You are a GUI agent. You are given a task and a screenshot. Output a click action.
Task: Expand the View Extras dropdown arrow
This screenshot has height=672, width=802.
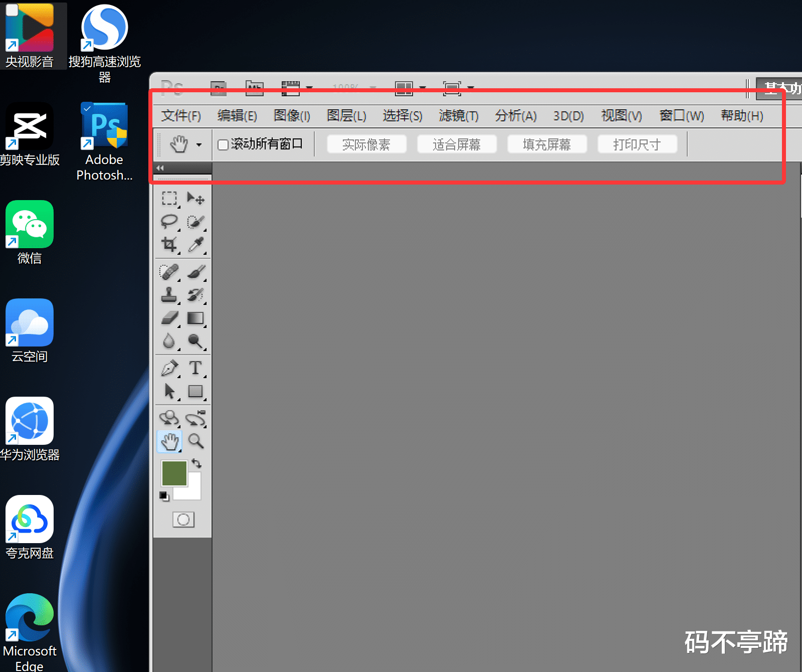[x=309, y=89]
